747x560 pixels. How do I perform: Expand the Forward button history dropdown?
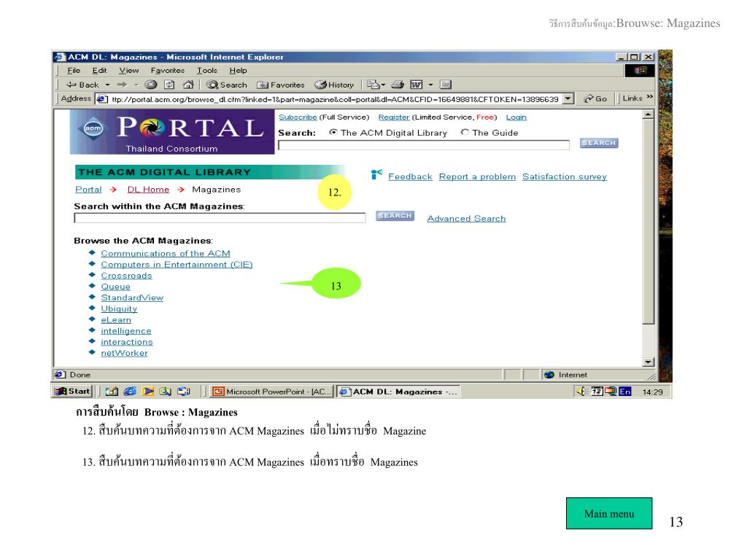click(x=136, y=85)
